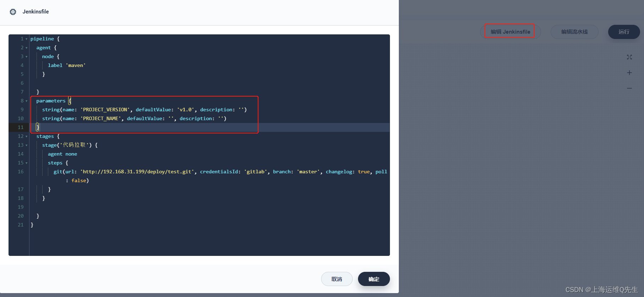Collapse the steps block fold arrow on line 15

27,163
